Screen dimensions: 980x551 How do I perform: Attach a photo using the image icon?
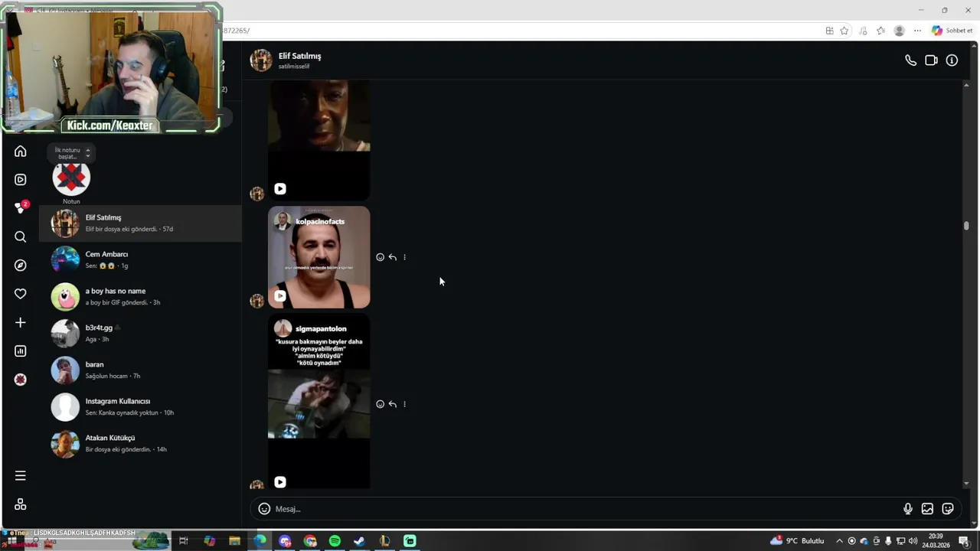click(927, 509)
